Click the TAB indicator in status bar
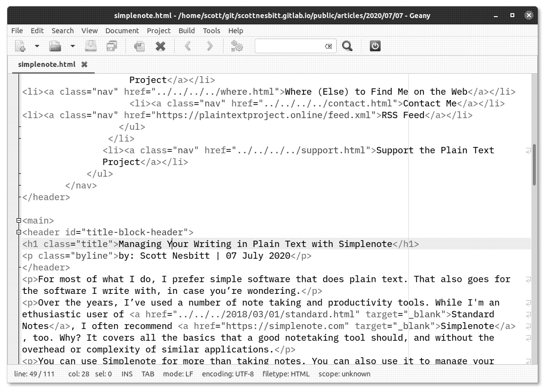The width and height of the screenshot is (547, 392). click(147, 374)
